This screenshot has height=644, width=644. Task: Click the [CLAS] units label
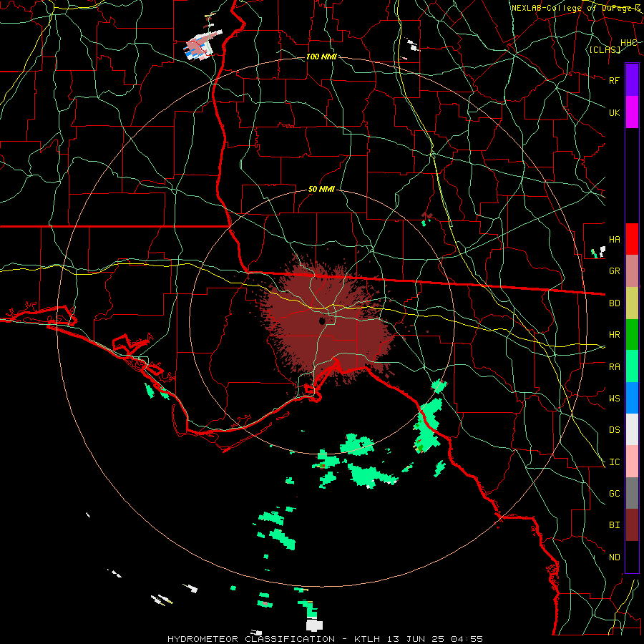coord(605,49)
